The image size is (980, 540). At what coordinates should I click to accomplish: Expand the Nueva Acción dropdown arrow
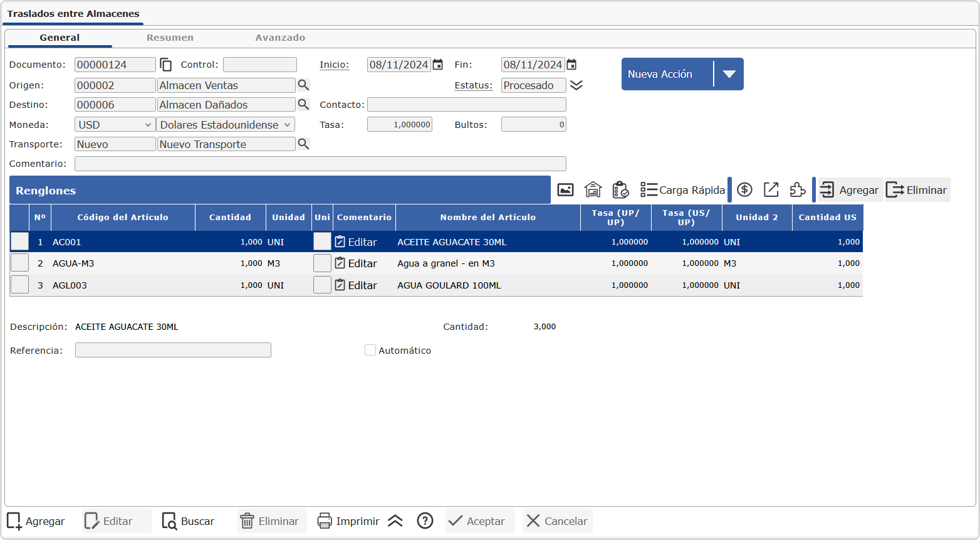pos(728,74)
